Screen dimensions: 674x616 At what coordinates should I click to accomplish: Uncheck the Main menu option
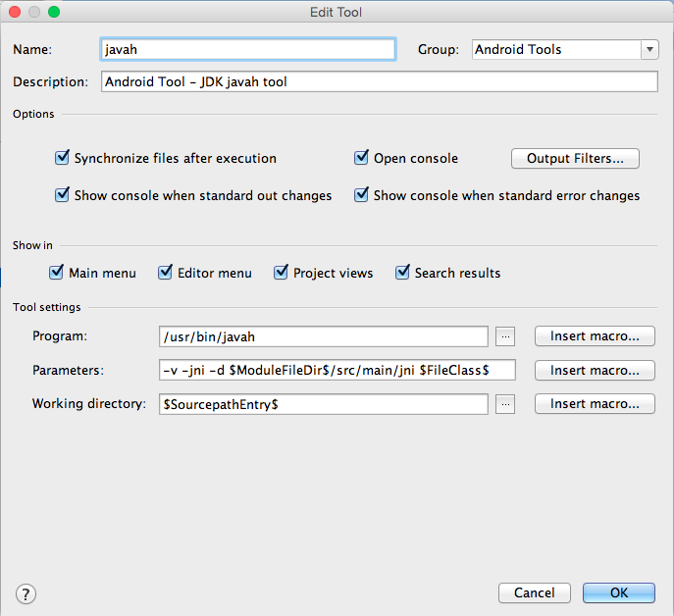click(x=57, y=273)
